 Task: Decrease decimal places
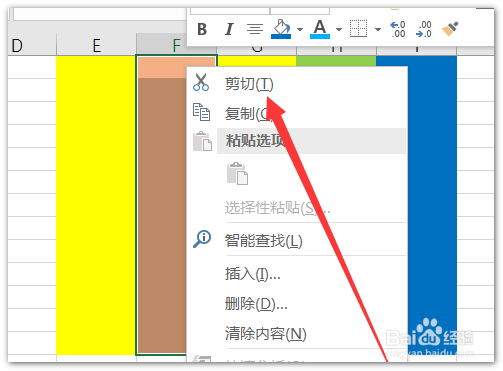424,29
